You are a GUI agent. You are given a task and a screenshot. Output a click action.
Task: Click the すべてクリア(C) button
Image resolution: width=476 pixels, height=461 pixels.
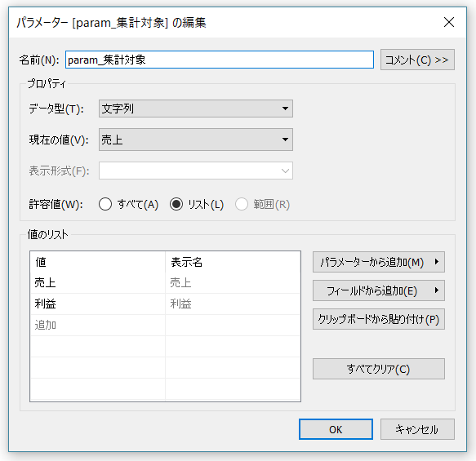379,369
